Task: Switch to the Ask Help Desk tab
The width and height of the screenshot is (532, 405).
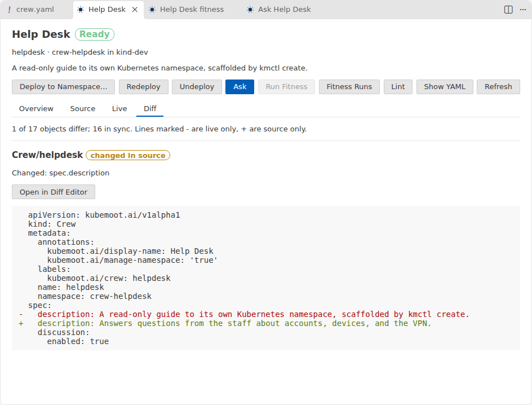Action: tap(285, 10)
